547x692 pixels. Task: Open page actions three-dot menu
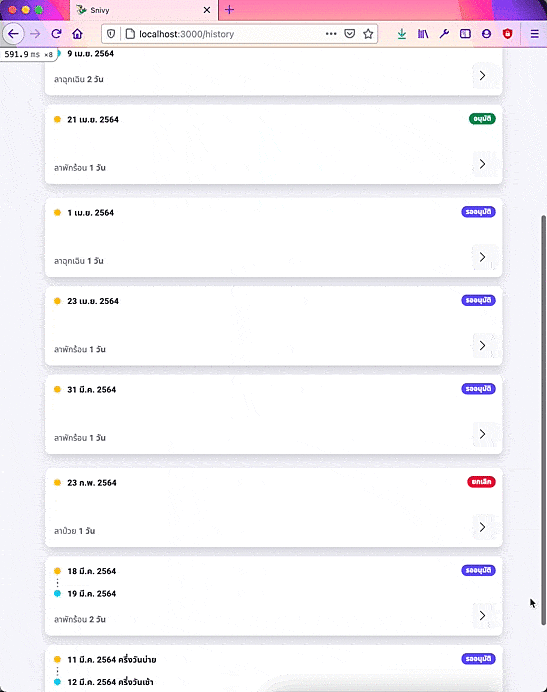point(331,34)
